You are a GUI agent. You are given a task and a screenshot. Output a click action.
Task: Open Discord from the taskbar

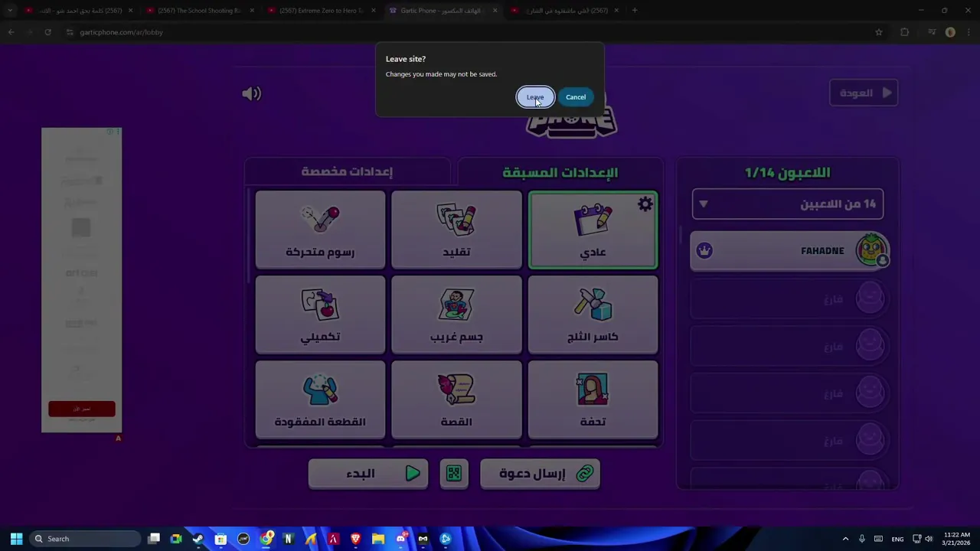tap(400, 539)
